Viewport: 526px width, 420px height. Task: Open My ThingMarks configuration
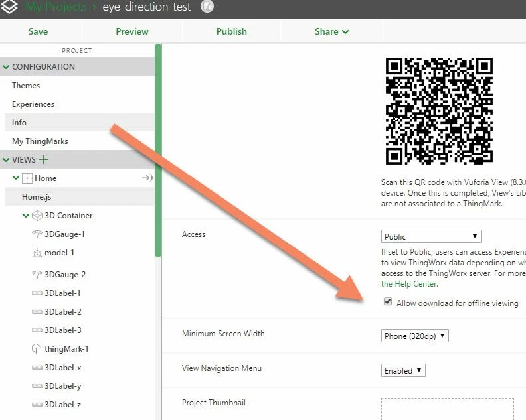(x=40, y=141)
